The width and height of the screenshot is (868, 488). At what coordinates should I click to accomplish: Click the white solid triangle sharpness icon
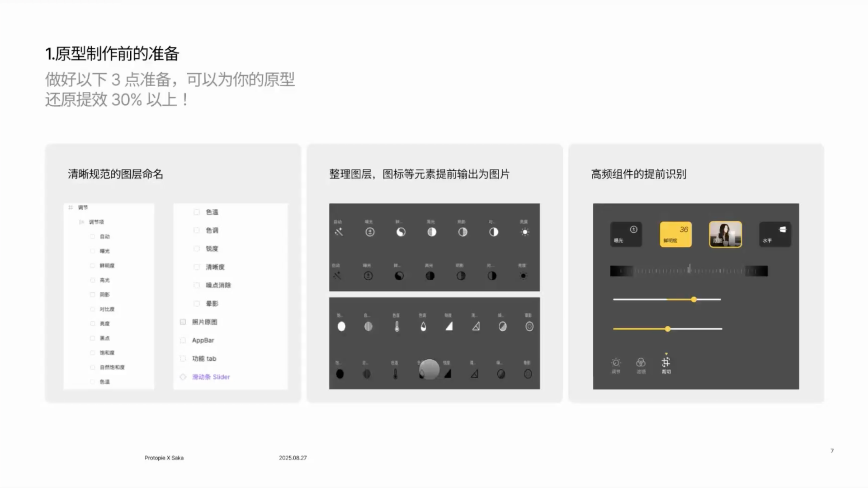449,326
